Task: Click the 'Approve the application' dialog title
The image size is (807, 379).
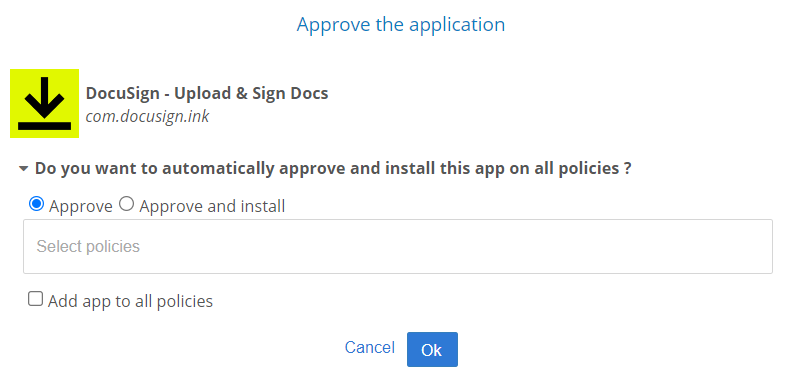Action: (x=400, y=25)
